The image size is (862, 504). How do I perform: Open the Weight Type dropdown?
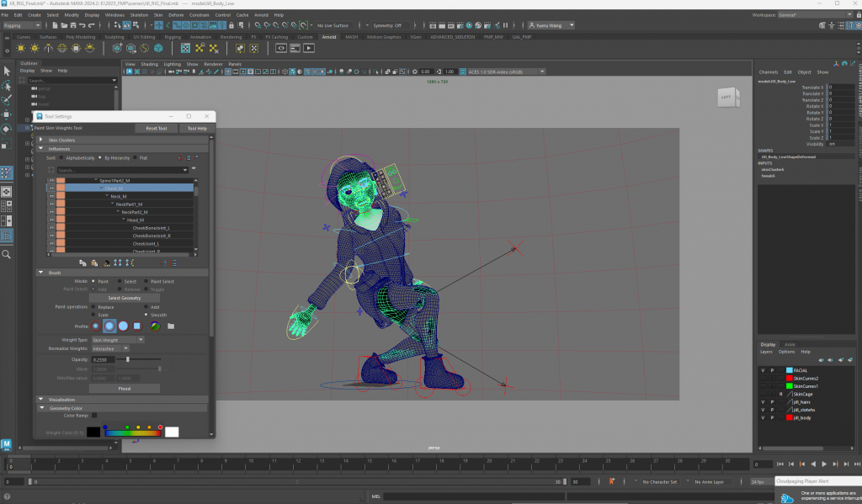pos(118,340)
